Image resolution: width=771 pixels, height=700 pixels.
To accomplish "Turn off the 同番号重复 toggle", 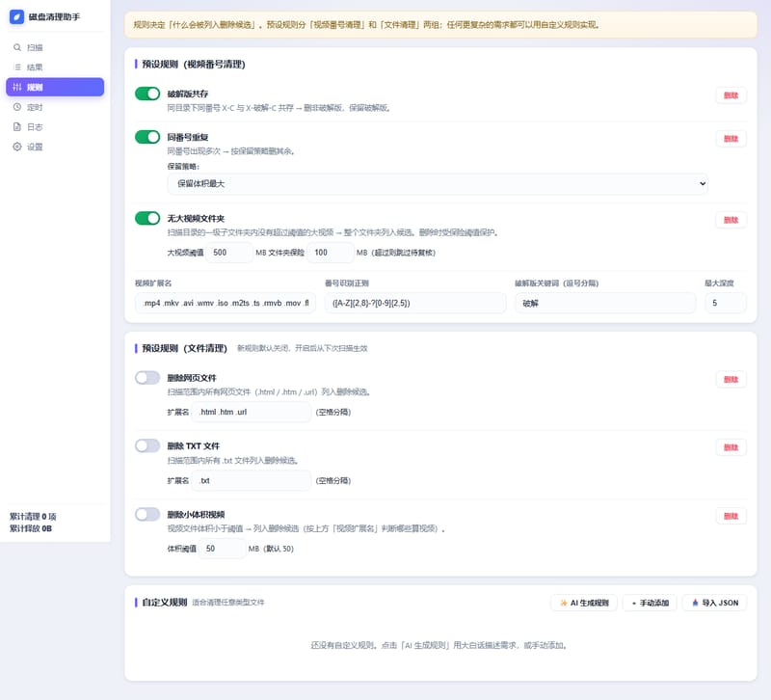I will 147,137.
